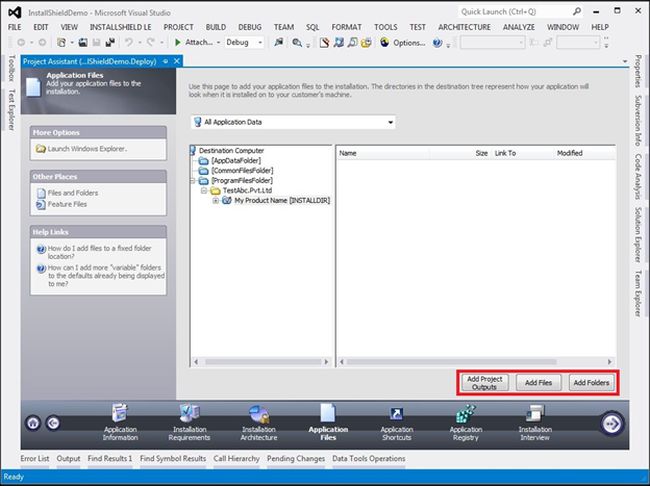
Task: Click the Save All toolbar icon
Action: coord(110,42)
